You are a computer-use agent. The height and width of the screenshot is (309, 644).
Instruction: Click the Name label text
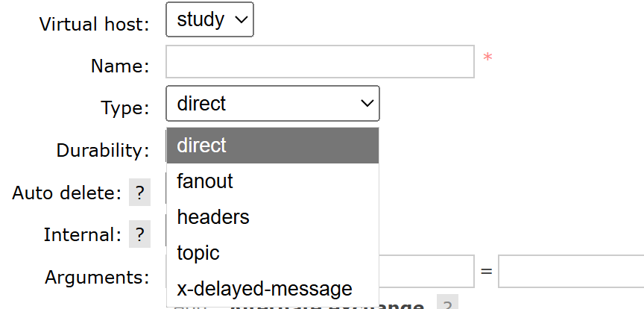[x=120, y=66]
